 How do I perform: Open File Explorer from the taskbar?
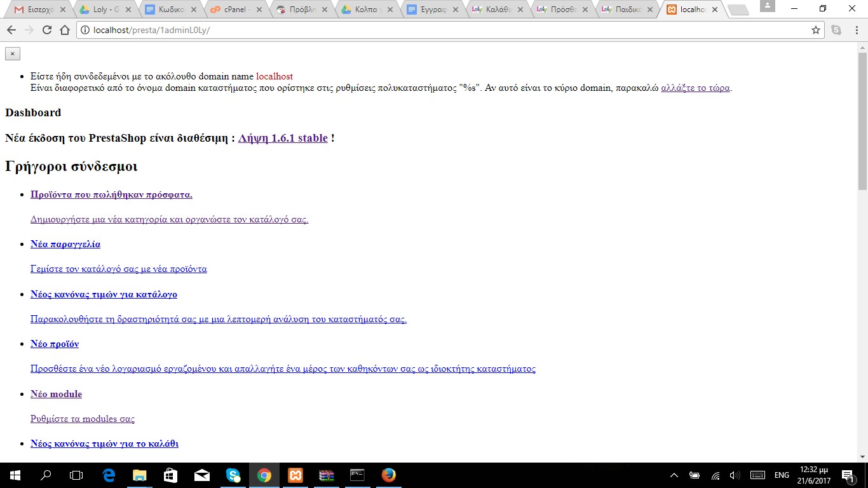coord(139,475)
